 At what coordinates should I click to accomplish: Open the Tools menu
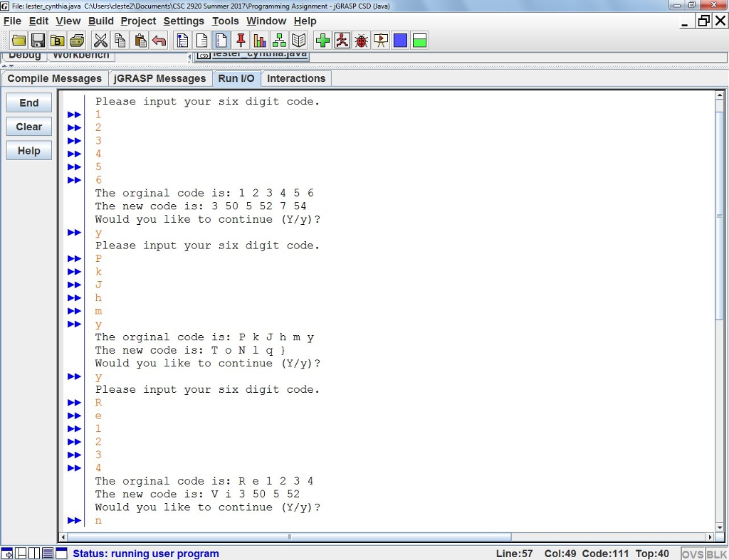pos(225,21)
